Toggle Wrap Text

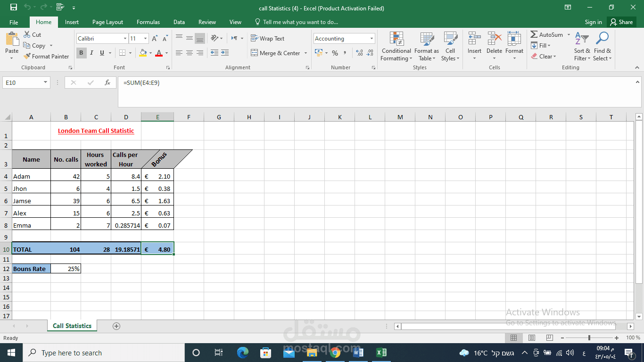[x=267, y=38]
